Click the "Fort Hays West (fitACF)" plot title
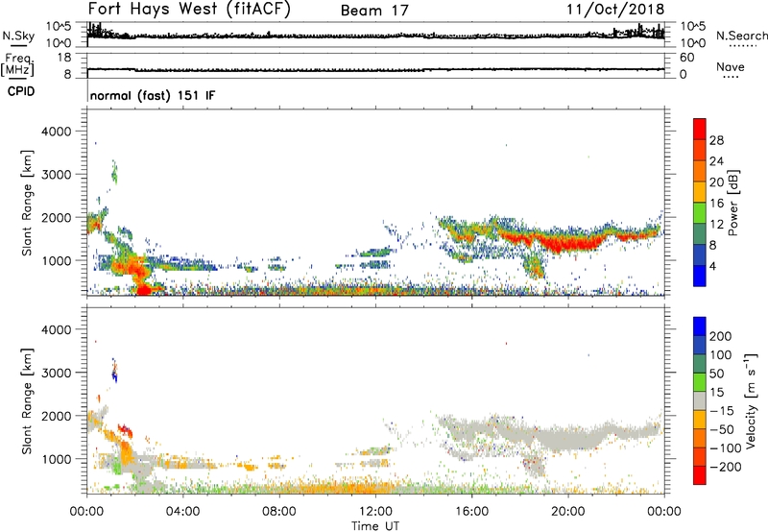The image size is (768, 532). [x=189, y=9]
